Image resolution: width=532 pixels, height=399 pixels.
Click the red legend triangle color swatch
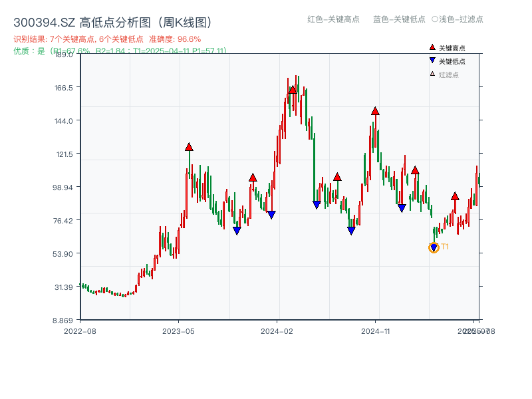pyautogui.click(x=432, y=47)
